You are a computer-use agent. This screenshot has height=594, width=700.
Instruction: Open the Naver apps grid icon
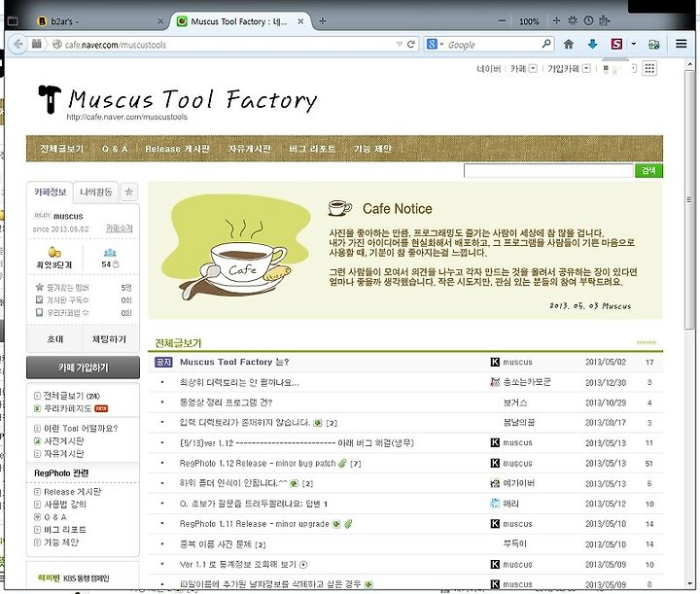click(649, 68)
